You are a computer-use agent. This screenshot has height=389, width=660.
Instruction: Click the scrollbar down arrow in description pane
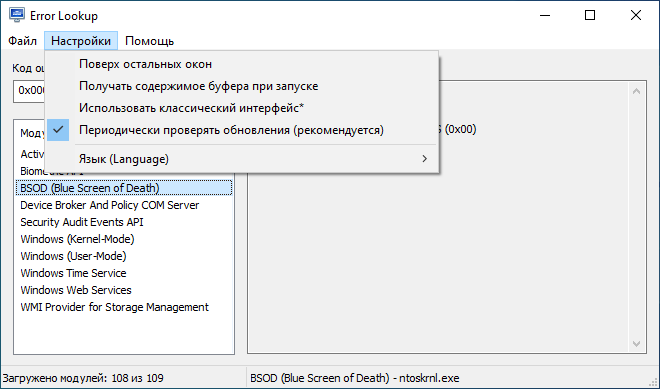(x=636, y=344)
